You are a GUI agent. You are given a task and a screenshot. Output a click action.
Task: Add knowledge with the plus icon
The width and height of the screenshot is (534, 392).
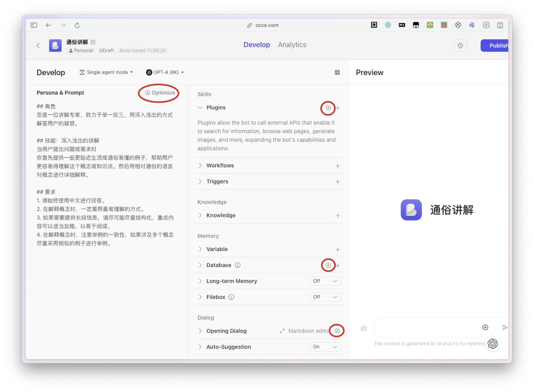pyautogui.click(x=338, y=216)
